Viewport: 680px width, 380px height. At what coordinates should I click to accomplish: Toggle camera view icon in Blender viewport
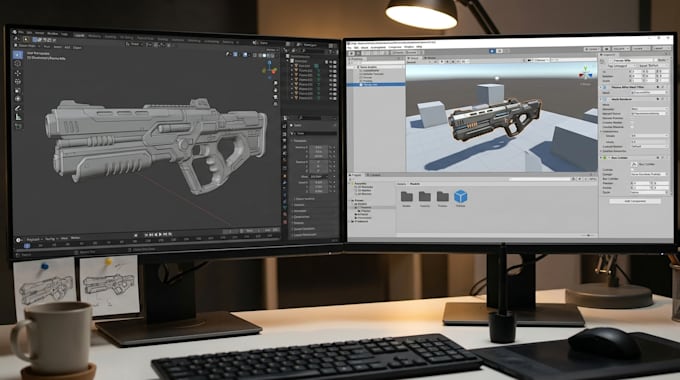(x=276, y=97)
